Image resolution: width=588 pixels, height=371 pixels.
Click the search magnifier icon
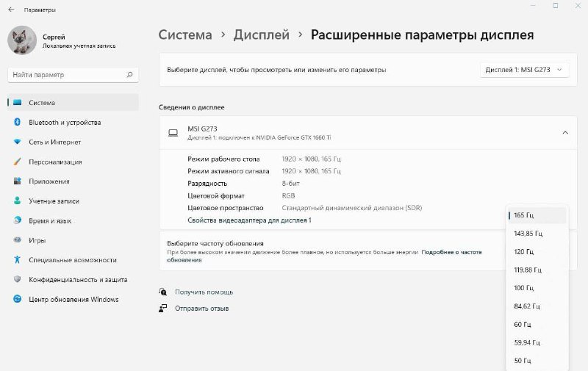pyautogui.click(x=130, y=75)
